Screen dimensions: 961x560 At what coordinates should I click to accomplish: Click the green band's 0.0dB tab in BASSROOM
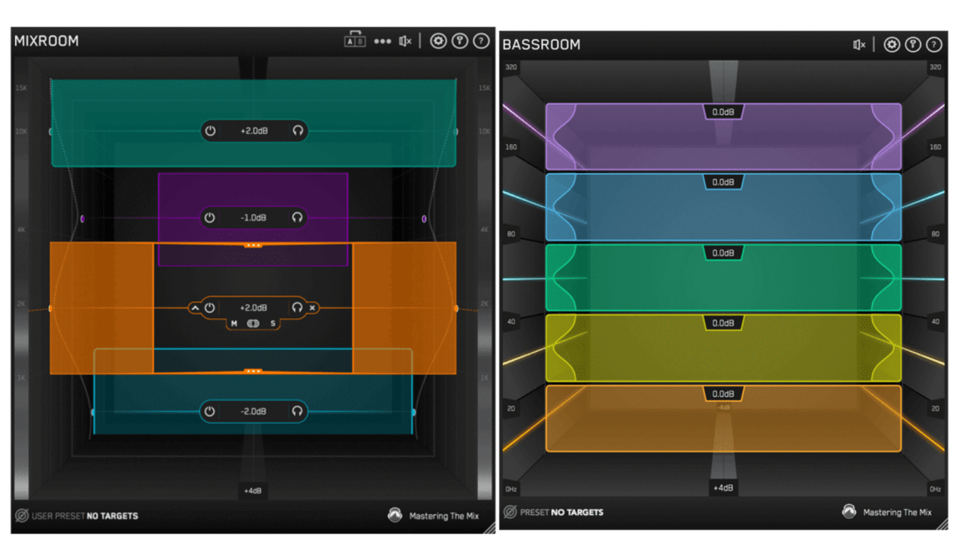click(x=723, y=253)
